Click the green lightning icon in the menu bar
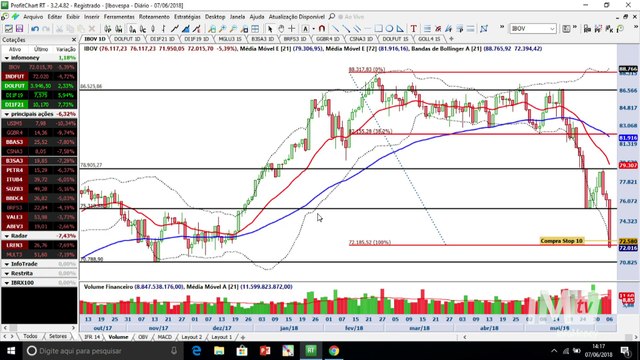The width and height of the screenshot is (640, 360). click(x=15, y=17)
